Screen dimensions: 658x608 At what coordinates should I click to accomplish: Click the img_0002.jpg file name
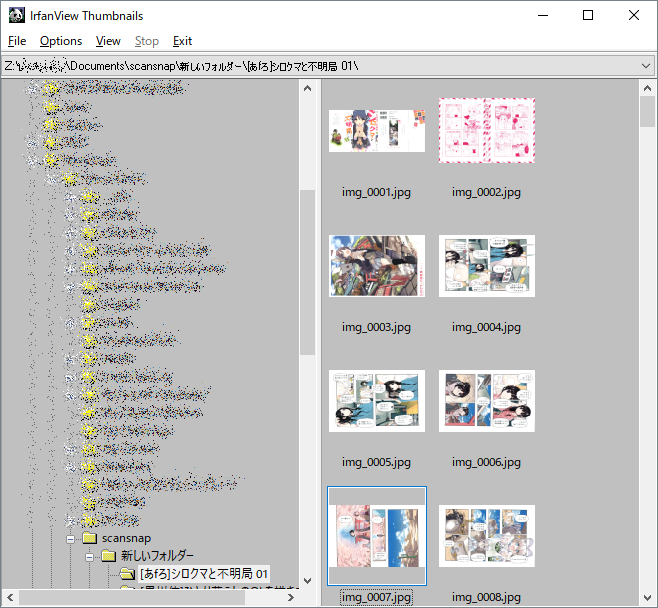(x=486, y=192)
